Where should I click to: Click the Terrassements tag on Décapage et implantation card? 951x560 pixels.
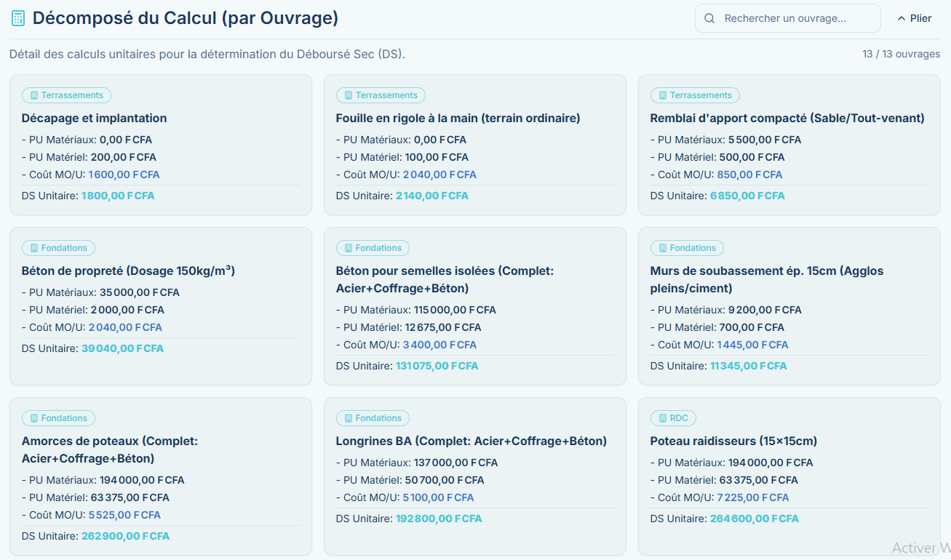point(66,95)
